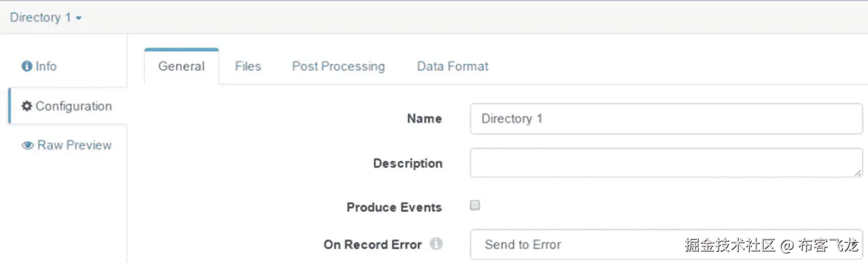Click the Raw Preview eye icon
868x263 pixels.
pos(27,145)
